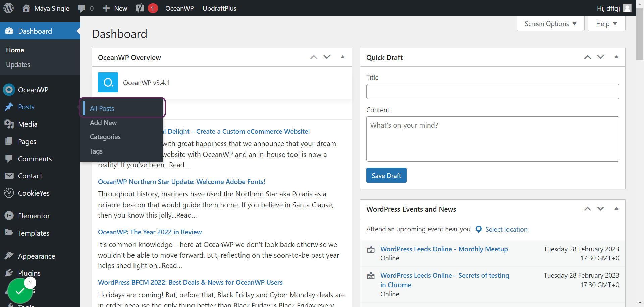
Task: Open the Yoast SEO icon in admin bar
Action: 140,8
